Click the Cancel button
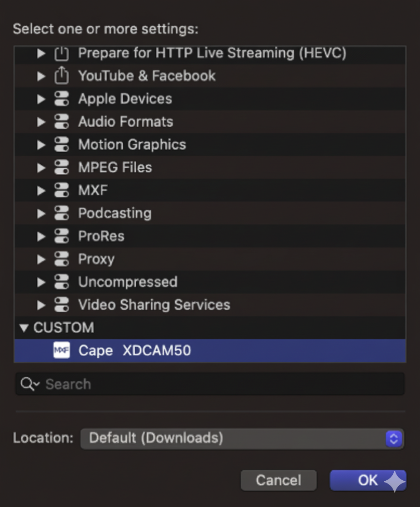This screenshot has height=507, width=420. point(278,480)
